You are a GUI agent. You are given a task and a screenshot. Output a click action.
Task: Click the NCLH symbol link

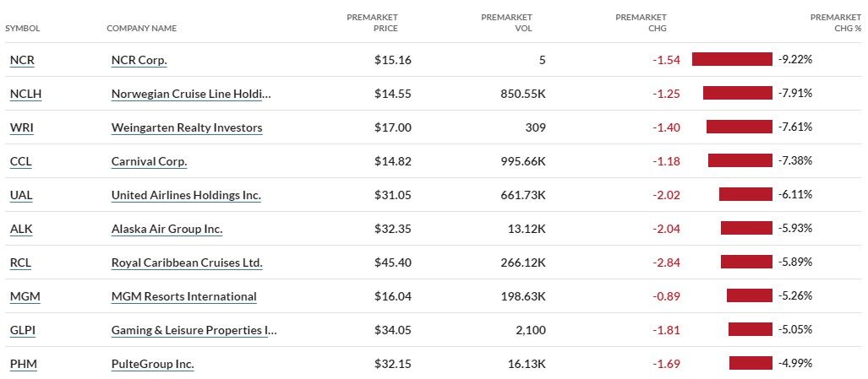point(25,94)
